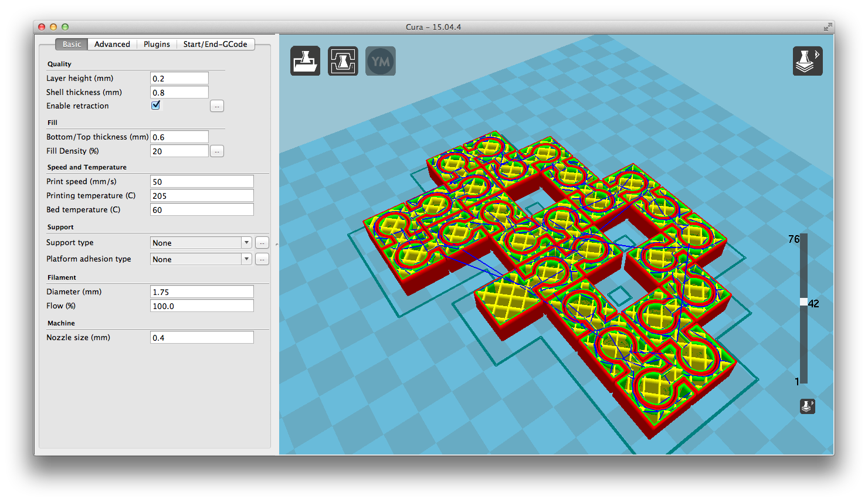Screen dimensions: 868x502
Task: Click the 'Layer height (mm)' label
Action: (x=80, y=78)
